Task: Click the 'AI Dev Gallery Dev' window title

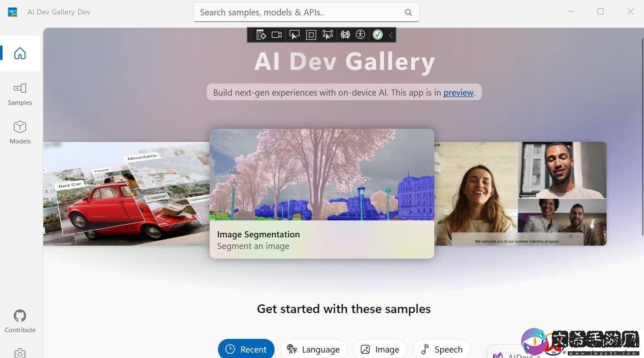Action: tap(59, 12)
